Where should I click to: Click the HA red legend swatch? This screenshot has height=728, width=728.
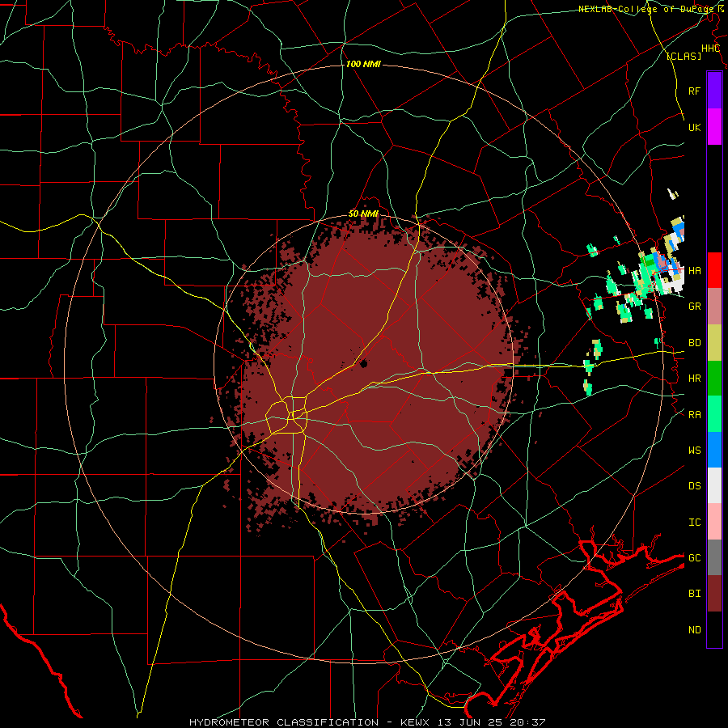tap(714, 270)
